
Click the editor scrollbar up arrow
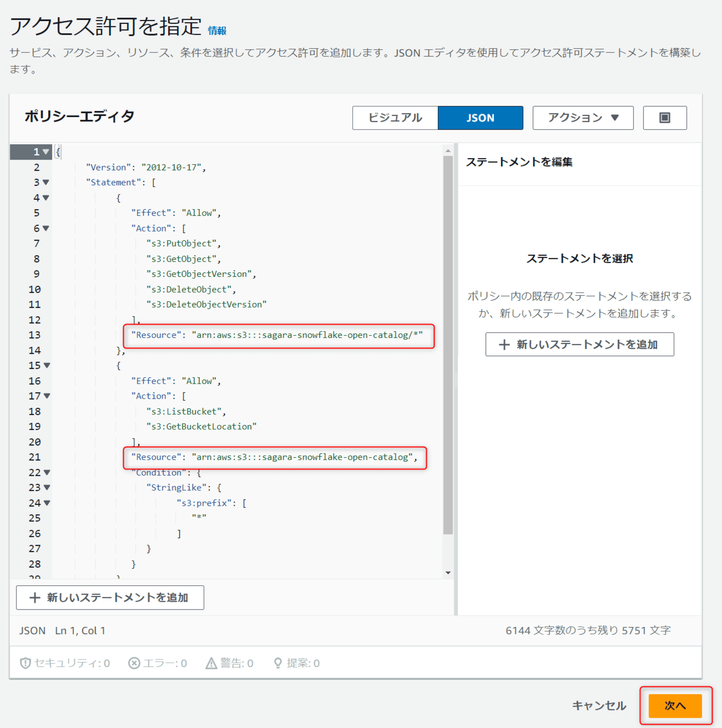[448, 151]
